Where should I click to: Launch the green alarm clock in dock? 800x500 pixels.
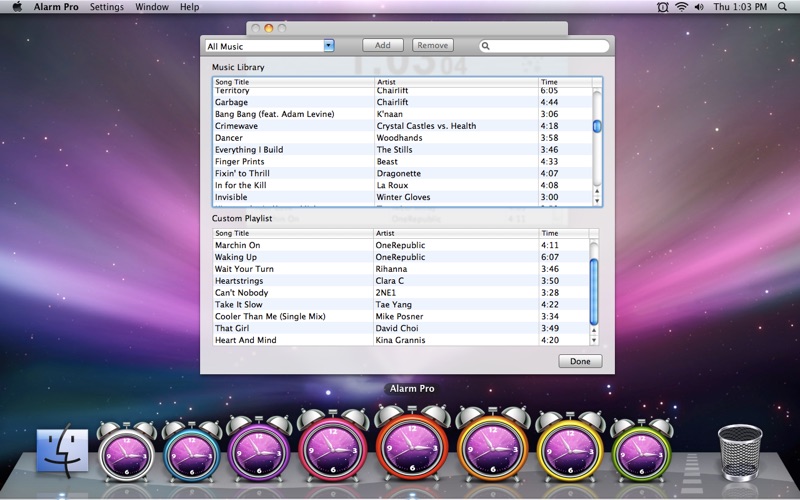pyautogui.click(x=641, y=450)
